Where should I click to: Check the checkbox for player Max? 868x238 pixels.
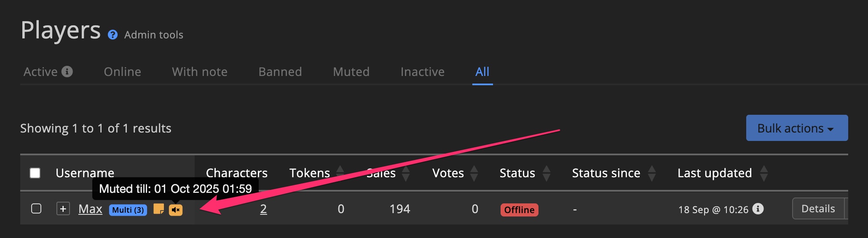click(36, 208)
